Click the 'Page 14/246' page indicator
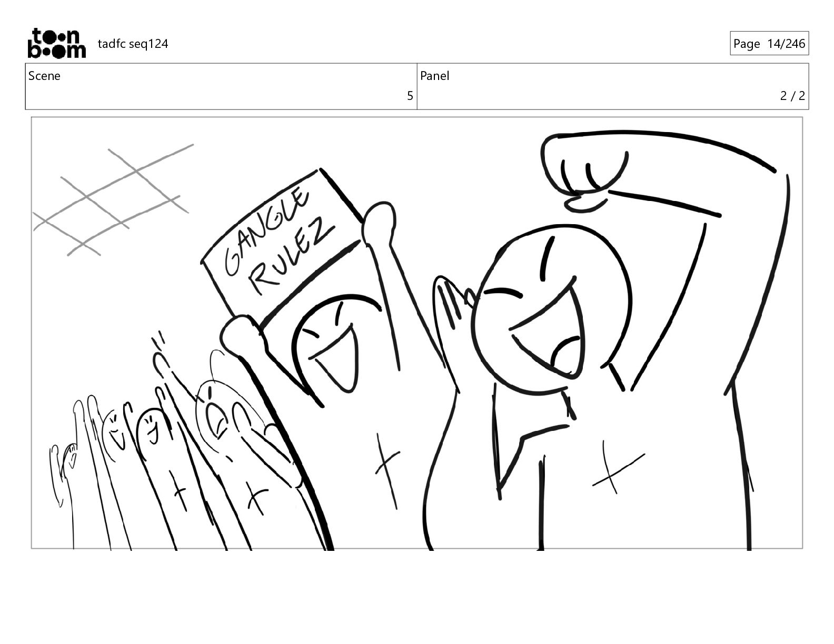 (769, 44)
